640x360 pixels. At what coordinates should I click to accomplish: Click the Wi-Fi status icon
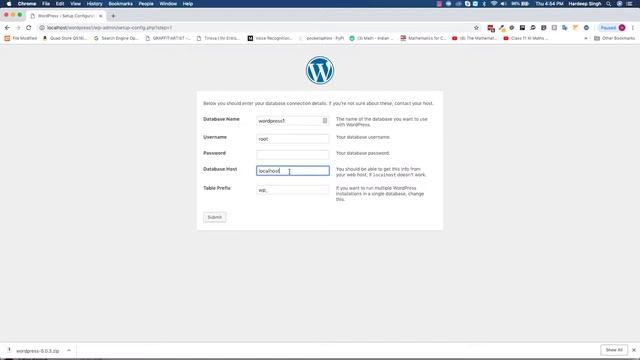tap(494, 4)
